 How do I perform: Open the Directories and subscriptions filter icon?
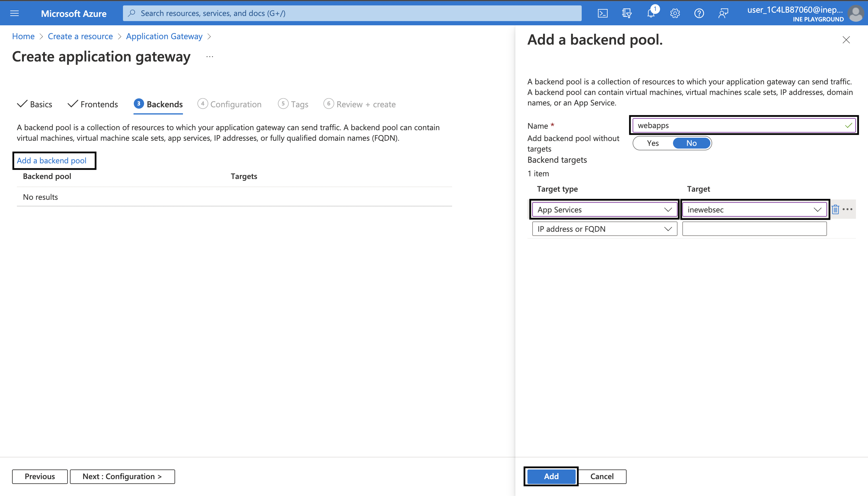pyautogui.click(x=627, y=13)
